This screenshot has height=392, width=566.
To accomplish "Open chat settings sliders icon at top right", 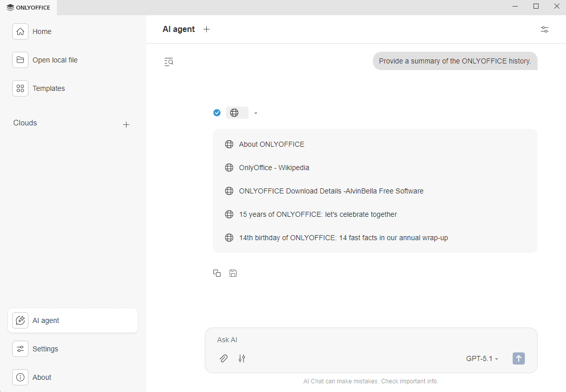I will 545,29.
